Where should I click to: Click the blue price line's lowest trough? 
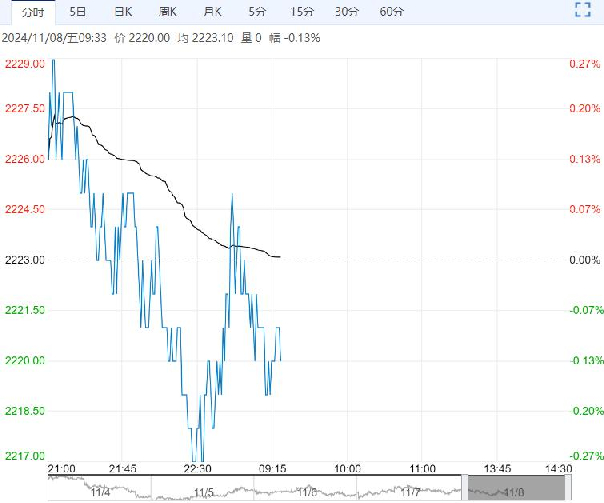pos(197,459)
